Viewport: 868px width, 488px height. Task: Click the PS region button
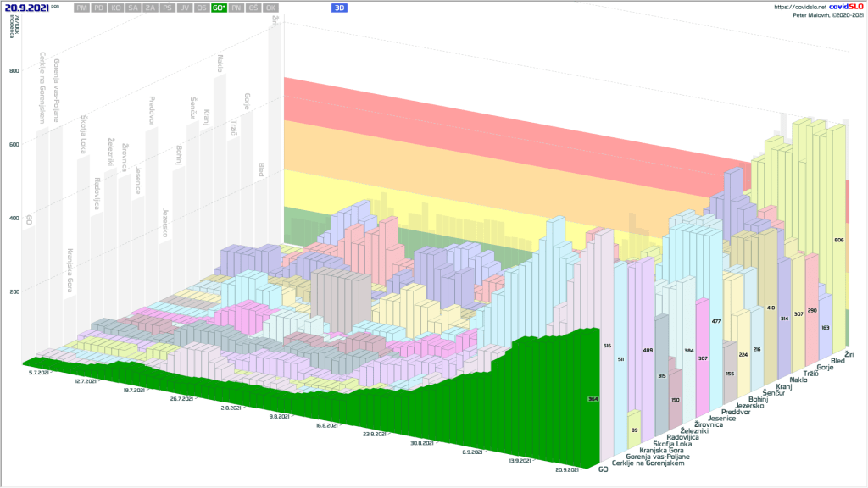point(167,8)
